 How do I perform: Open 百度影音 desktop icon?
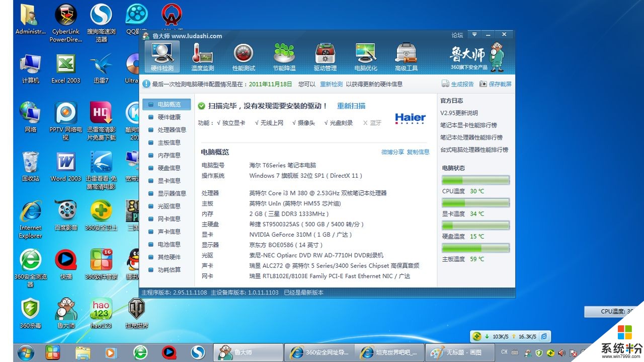[x=66, y=216]
